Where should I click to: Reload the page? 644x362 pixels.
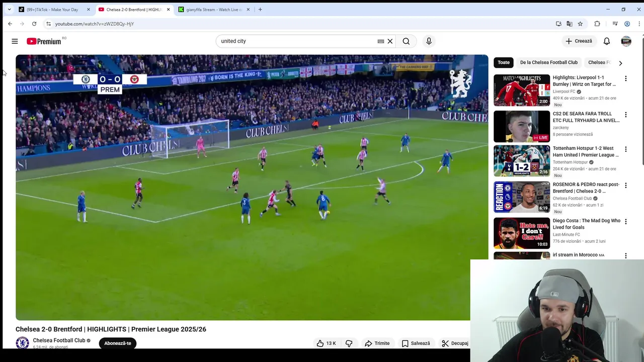point(34,24)
